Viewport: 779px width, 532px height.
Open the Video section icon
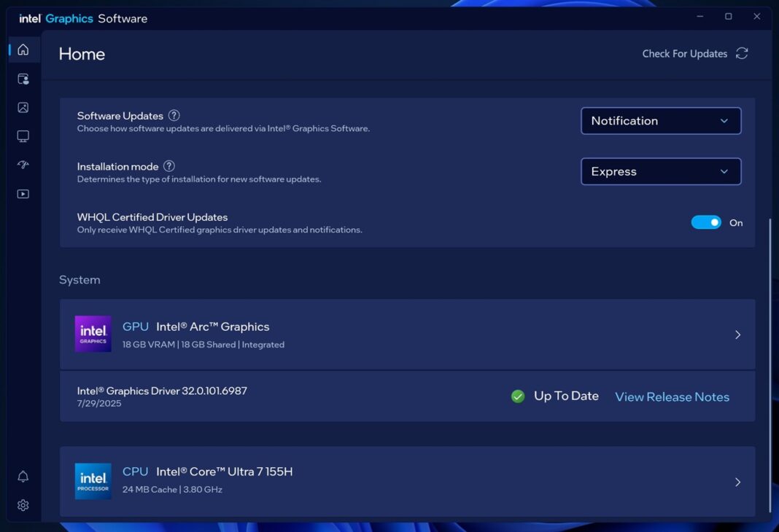[23, 193]
